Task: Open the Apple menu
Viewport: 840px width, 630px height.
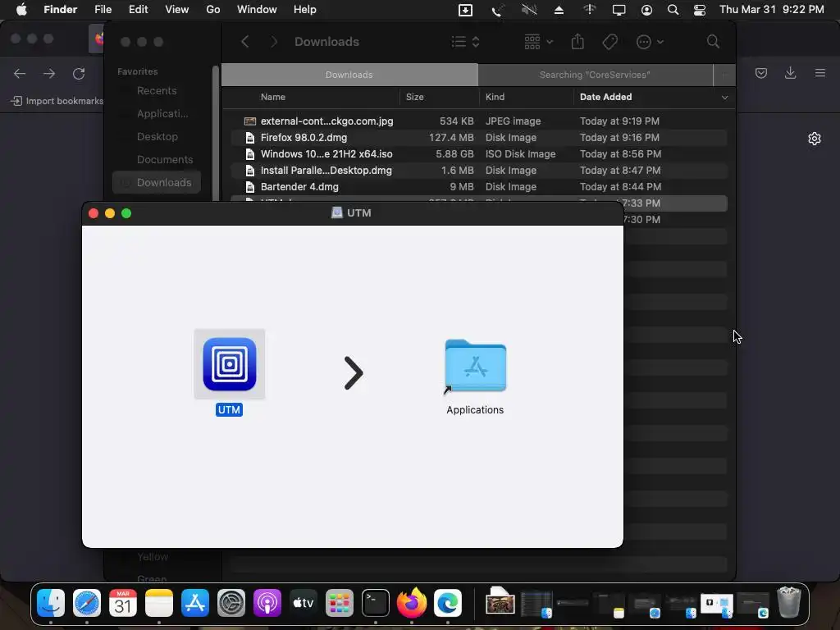Action: [x=21, y=10]
